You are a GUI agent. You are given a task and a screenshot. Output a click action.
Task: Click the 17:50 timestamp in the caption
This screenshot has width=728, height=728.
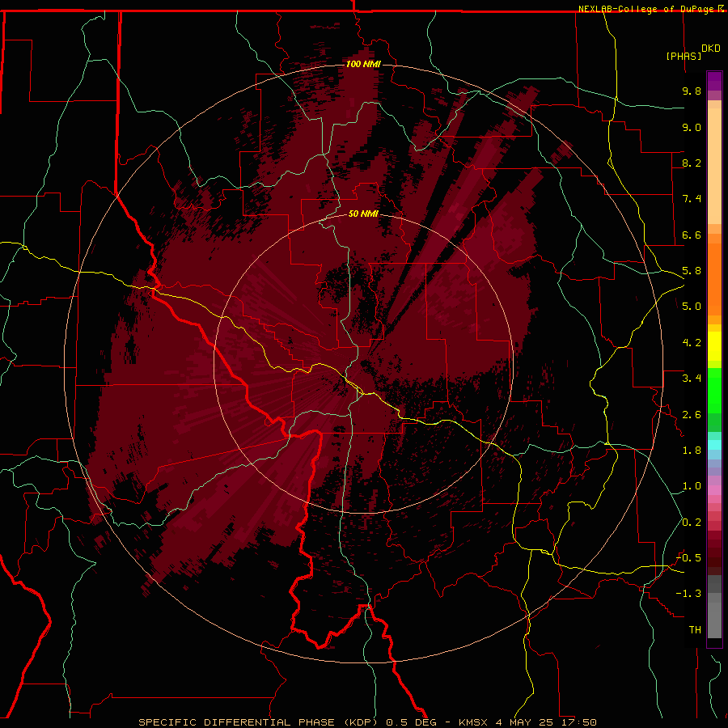click(x=578, y=722)
